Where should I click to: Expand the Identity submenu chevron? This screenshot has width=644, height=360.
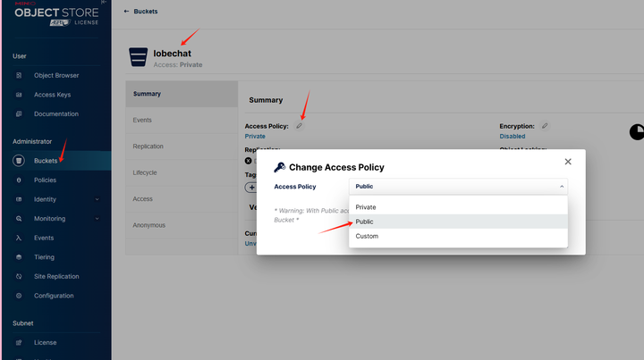(97, 199)
